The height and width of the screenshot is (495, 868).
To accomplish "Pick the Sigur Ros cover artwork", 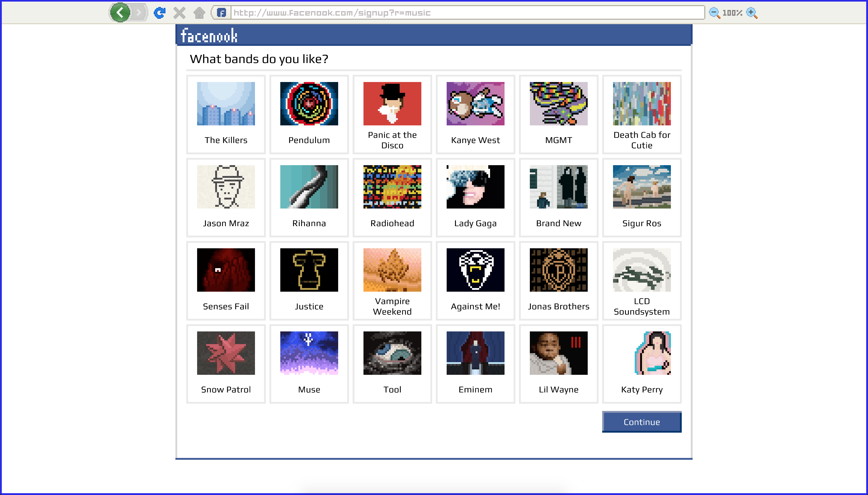I will click(642, 187).
